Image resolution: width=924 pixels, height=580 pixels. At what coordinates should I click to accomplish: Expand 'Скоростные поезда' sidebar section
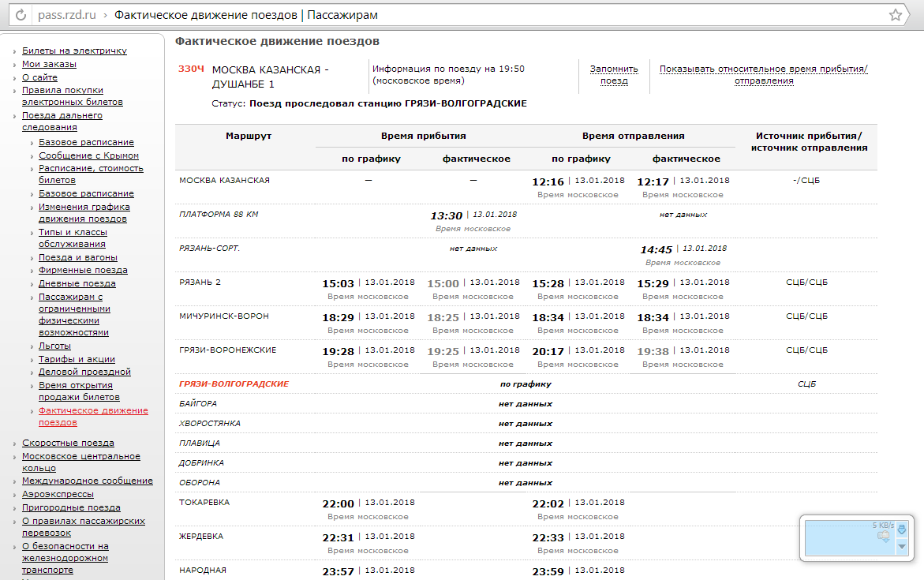68,443
